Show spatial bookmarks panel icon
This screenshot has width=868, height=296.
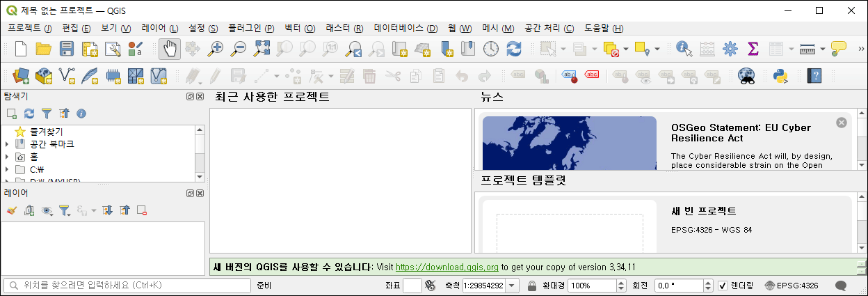[x=468, y=49]
